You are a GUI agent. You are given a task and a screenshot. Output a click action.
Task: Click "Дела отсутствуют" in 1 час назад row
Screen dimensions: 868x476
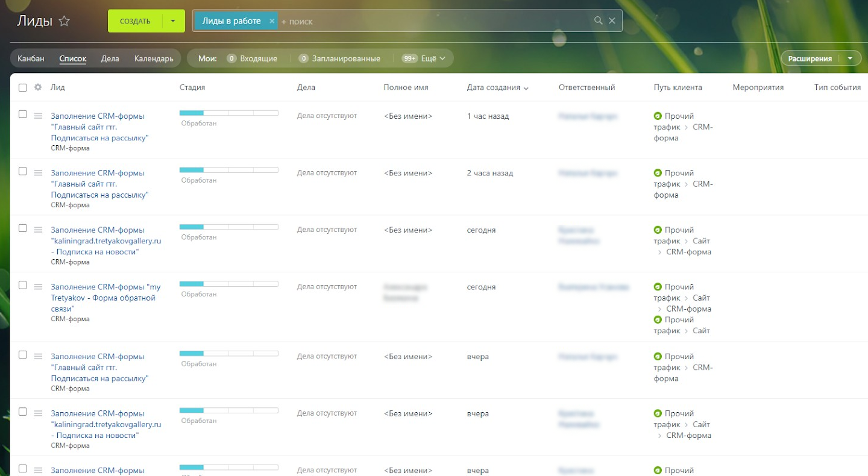click(x=327, y=116)
